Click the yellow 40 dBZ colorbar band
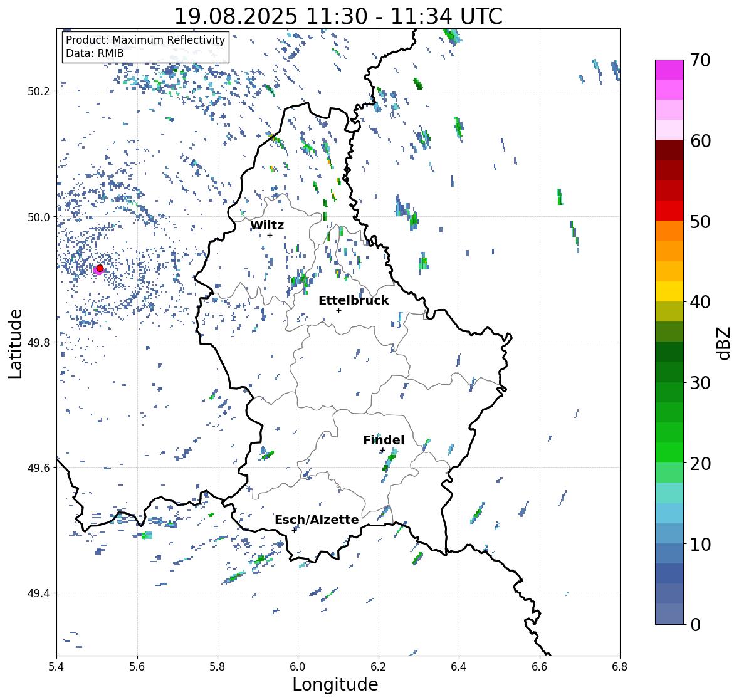 (669, 291)
